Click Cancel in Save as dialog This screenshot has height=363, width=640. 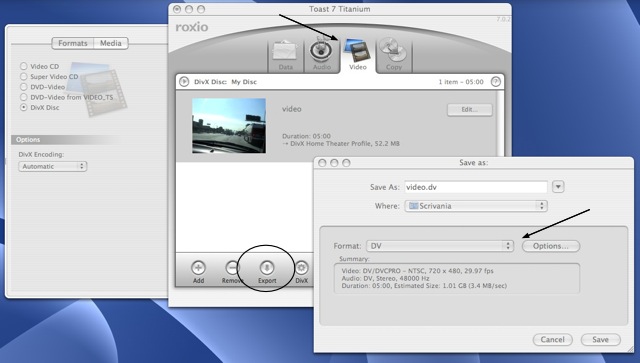(x=553, y=339)
